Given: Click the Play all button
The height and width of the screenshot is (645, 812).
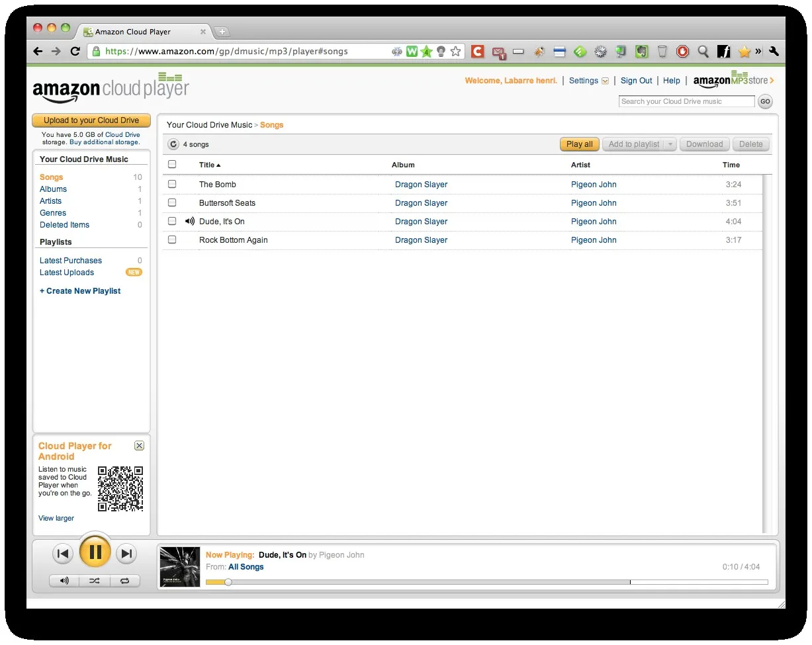Looking at the screenshot, I should [x=579, y=144].
